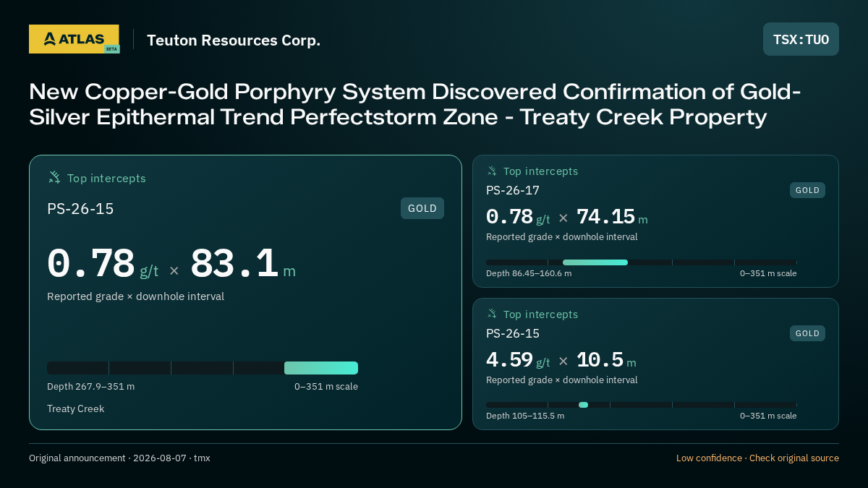This screenshot has width=868, height=488.
Task: Click Low confidence Check original source notice
Action: [x=757, y=458]
